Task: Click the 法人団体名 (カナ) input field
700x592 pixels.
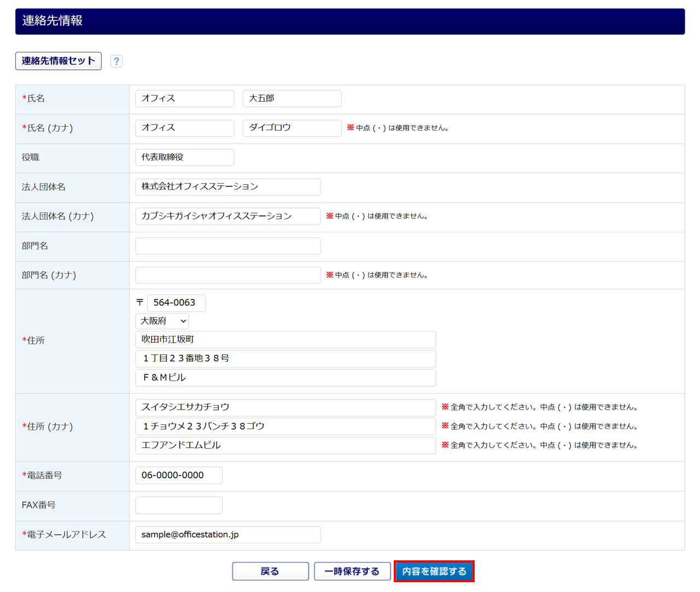Action: [227, 216]
